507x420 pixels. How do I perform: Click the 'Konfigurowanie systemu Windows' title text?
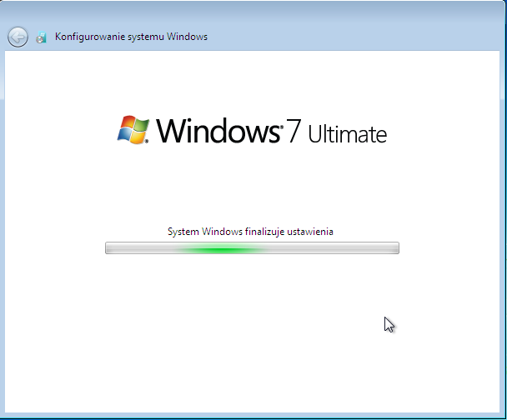tap(131, 37)
